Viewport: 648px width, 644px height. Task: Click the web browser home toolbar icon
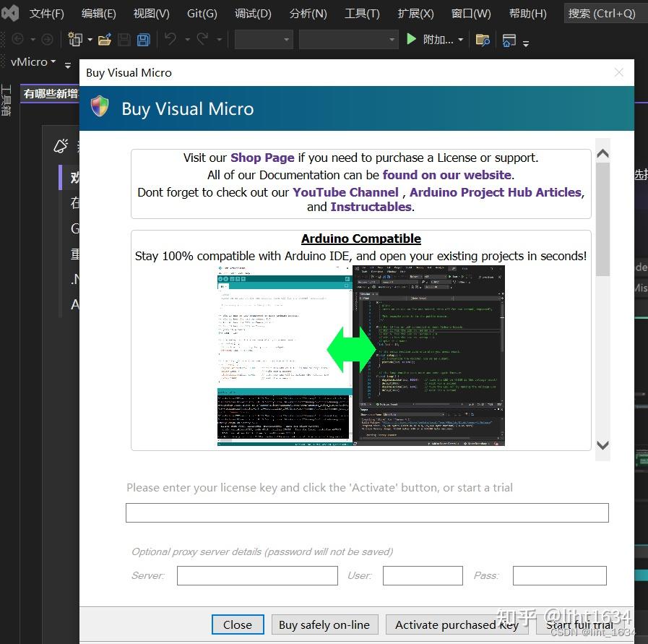coord(509,41)
